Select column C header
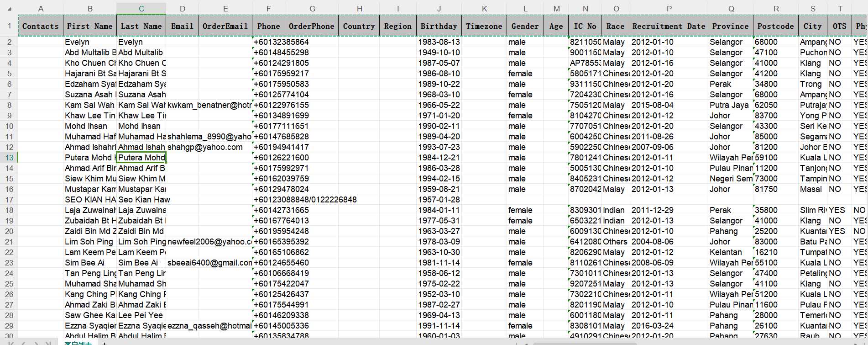The image size is (868, 345). tap(141, 8)
